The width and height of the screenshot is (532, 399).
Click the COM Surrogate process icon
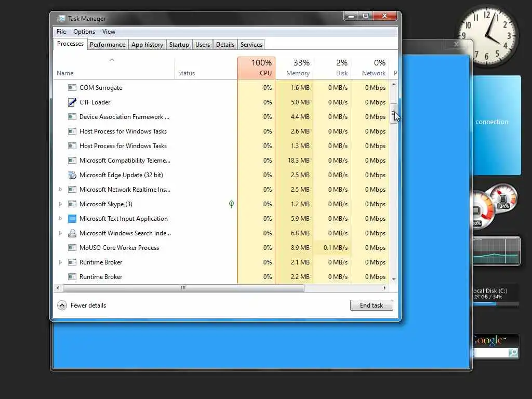(x=72, y=87)
